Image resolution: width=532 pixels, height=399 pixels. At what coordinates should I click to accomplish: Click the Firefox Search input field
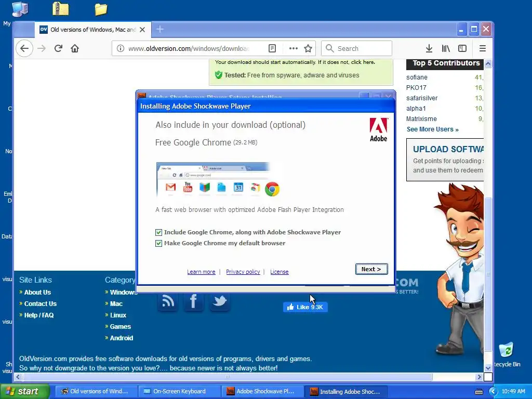point(356,48)
